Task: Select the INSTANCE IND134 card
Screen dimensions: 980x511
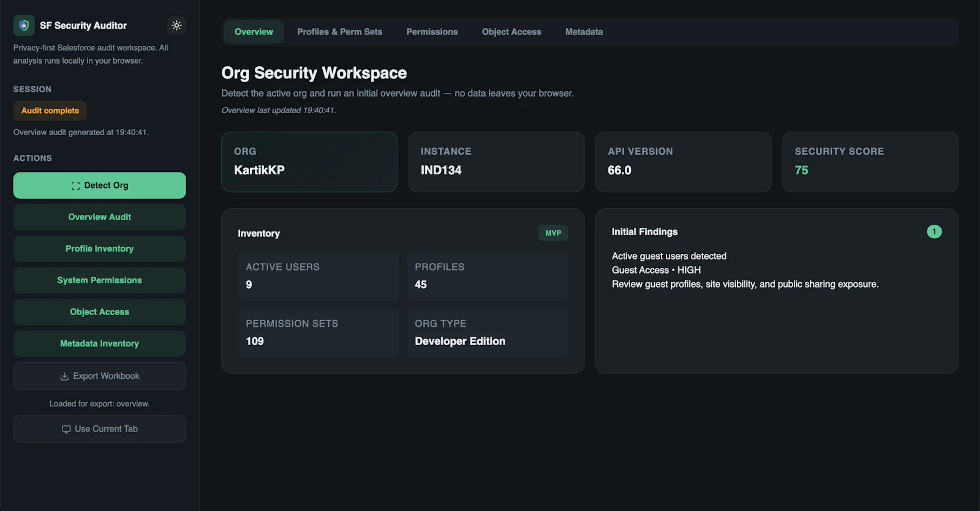Action: click(x=496, y=162)
